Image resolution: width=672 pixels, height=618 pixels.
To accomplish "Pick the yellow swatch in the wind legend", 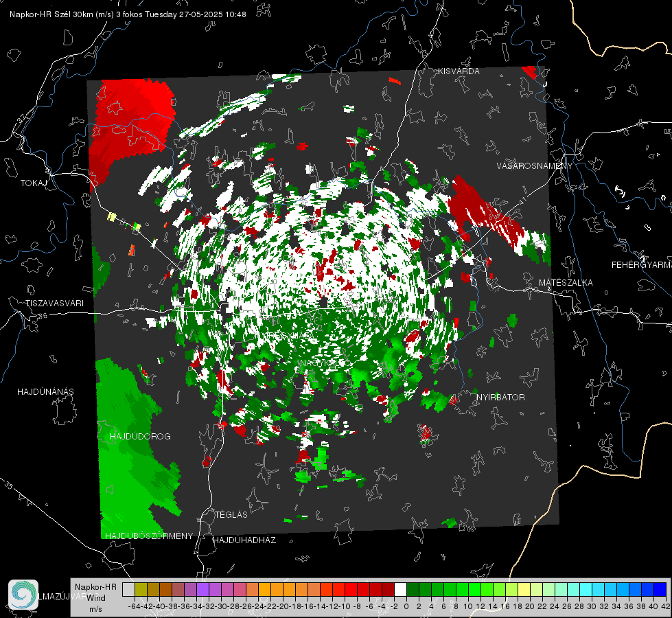I will click(x=524, y=589).
